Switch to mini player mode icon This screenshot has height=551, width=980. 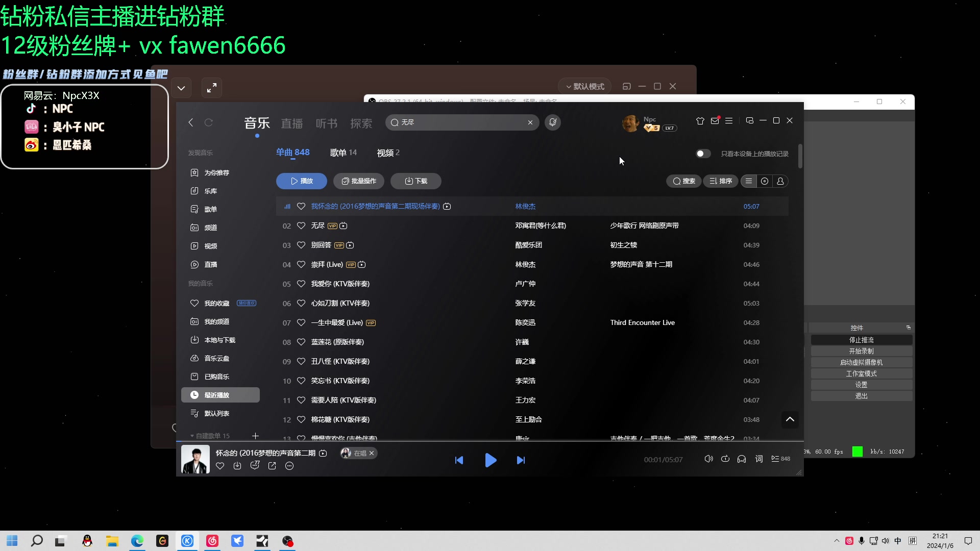click(x=749, y=121)
